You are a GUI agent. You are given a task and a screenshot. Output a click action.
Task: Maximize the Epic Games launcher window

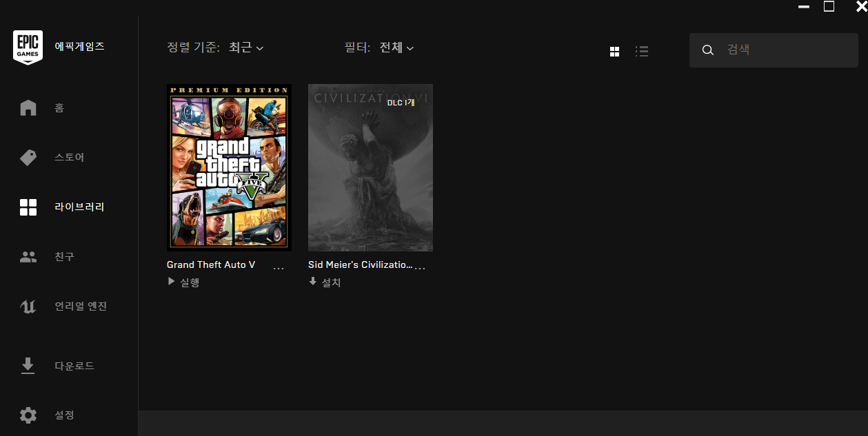[829, 6]
